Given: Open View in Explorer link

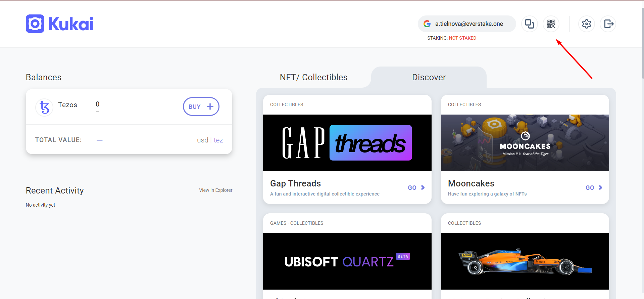Looking at the screenshot, I should [215, 190].
